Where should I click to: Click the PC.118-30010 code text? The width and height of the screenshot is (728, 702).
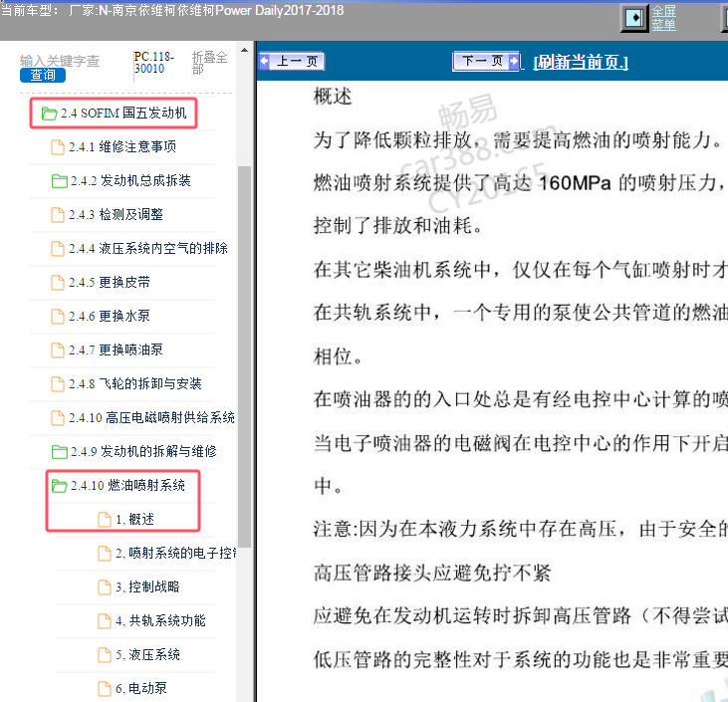tap(154, 63)
